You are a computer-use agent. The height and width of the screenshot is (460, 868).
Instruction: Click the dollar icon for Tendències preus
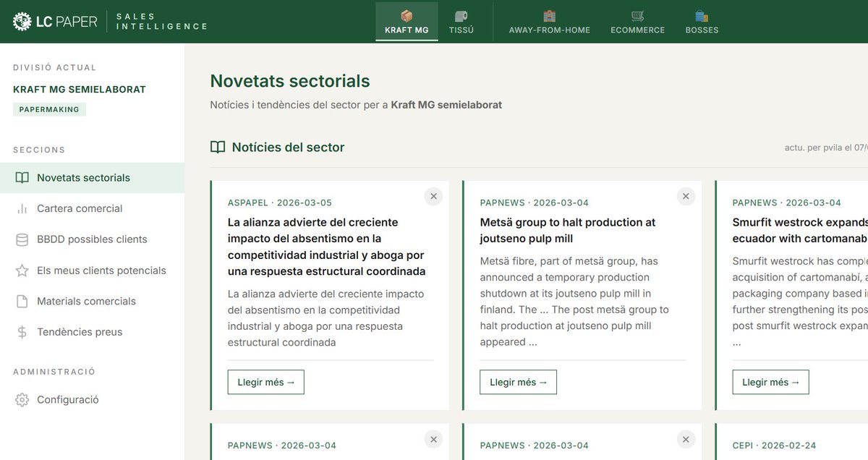click(22, 332)
